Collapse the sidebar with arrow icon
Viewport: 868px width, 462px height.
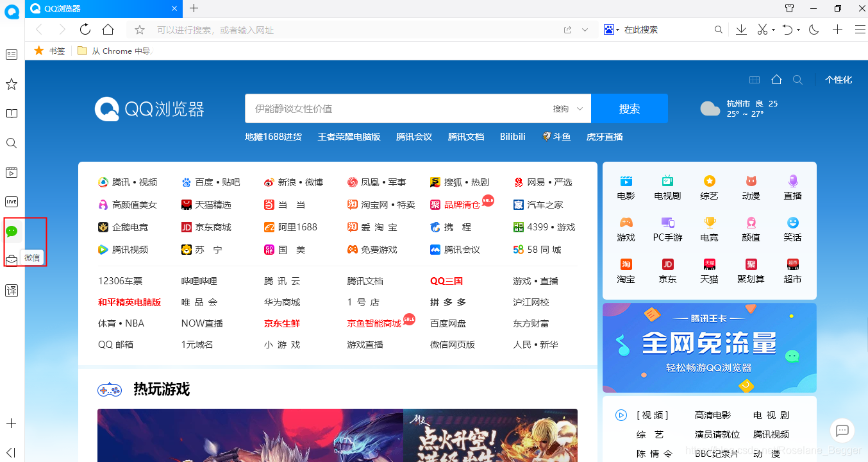tap(11, 452)
